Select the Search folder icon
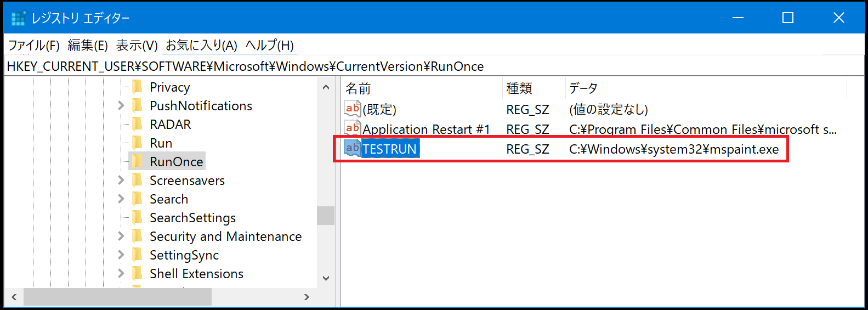The height and width of the screenshot is (310, 868). coord(138,199)
